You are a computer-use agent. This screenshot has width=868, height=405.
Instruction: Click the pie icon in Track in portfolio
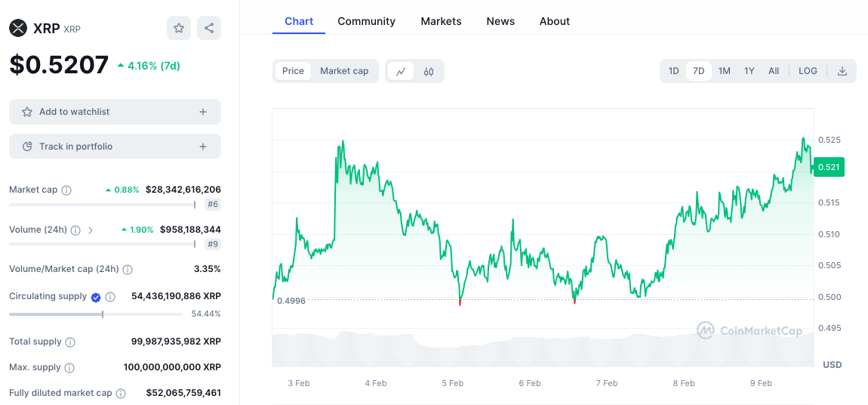pyautogui.click(x=26, y=147)
